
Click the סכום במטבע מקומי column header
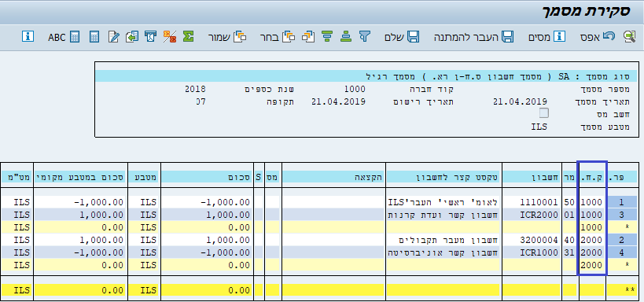79,177
